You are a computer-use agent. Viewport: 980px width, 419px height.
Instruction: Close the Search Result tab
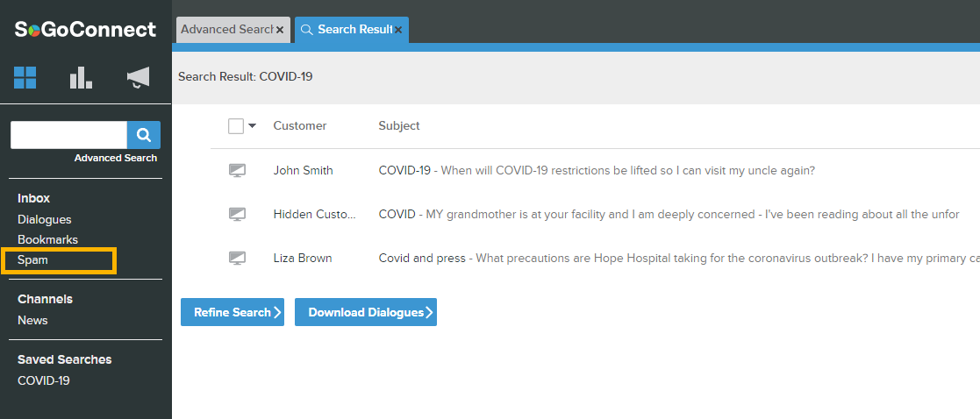[x=398, y=30]
